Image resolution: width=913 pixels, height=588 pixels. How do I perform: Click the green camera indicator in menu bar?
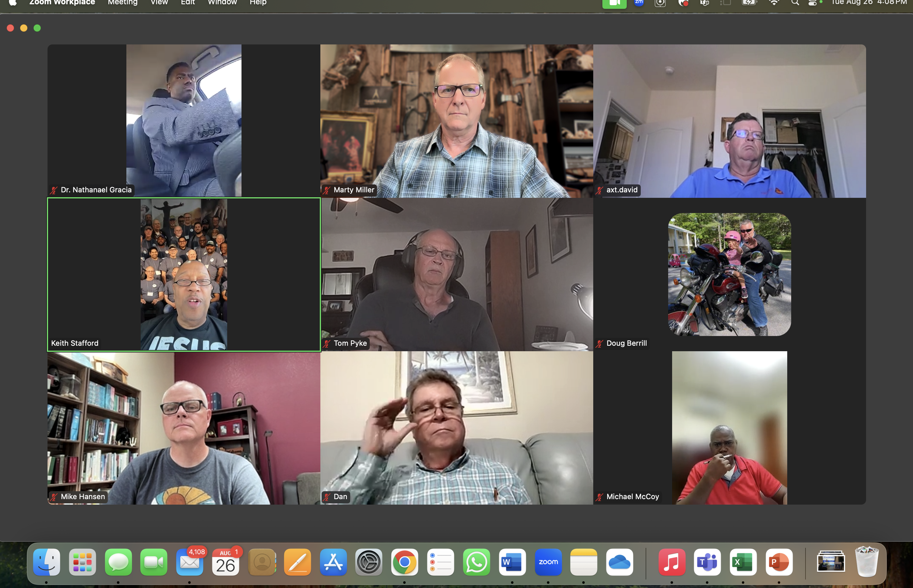point(614,3)
